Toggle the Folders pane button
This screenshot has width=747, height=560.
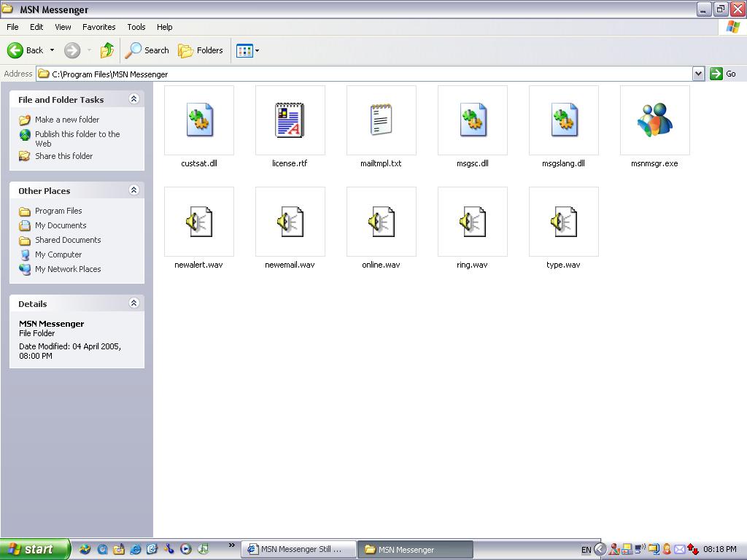pyautogui.click(x=200, y=50)
